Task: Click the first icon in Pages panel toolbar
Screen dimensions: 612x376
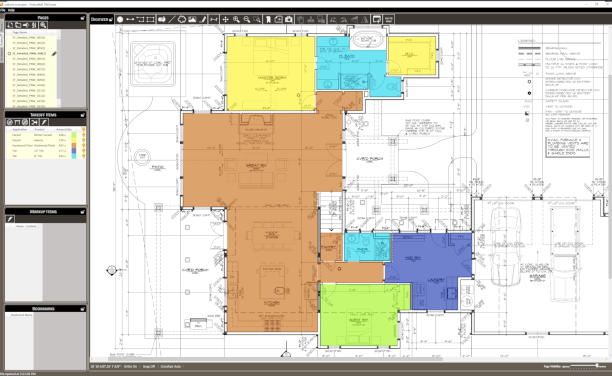Action: [x=10, y=25]
